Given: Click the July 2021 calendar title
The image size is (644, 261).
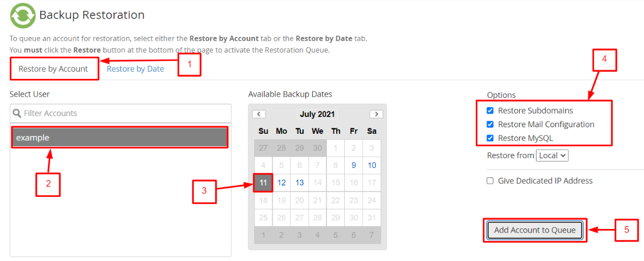Looking at the screenshot, I should click(318, 114).
